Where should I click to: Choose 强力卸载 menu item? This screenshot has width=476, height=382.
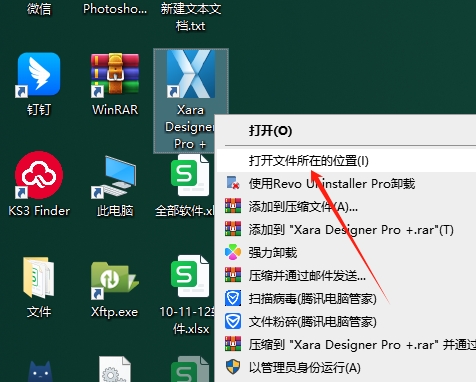[x=346, y=253]
